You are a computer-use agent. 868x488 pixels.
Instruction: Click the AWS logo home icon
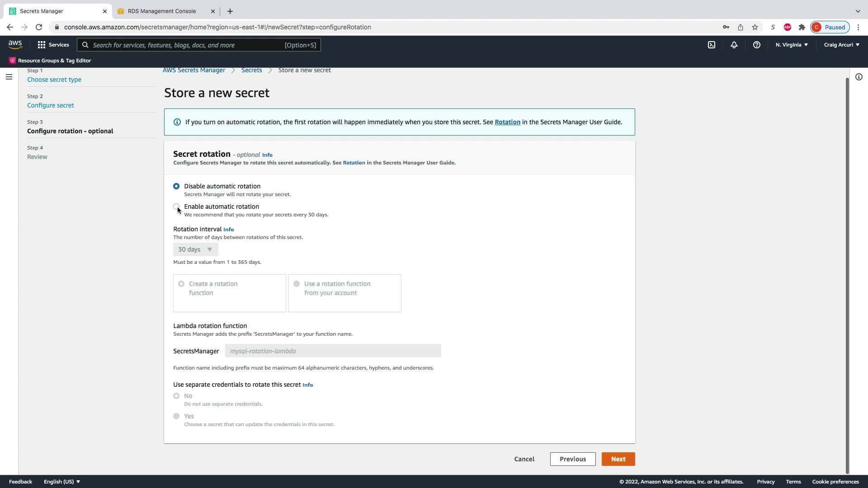[x=15, y=44]
